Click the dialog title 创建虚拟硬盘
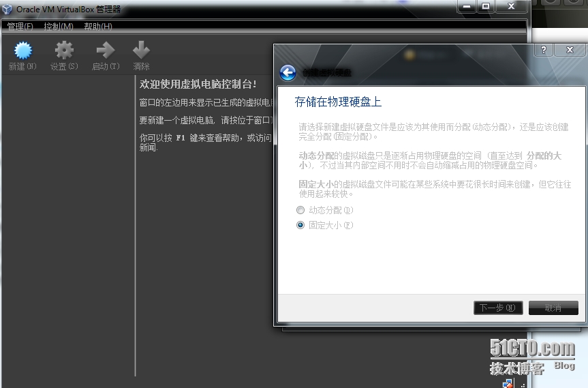588x388 pixels. coord(327,73)
